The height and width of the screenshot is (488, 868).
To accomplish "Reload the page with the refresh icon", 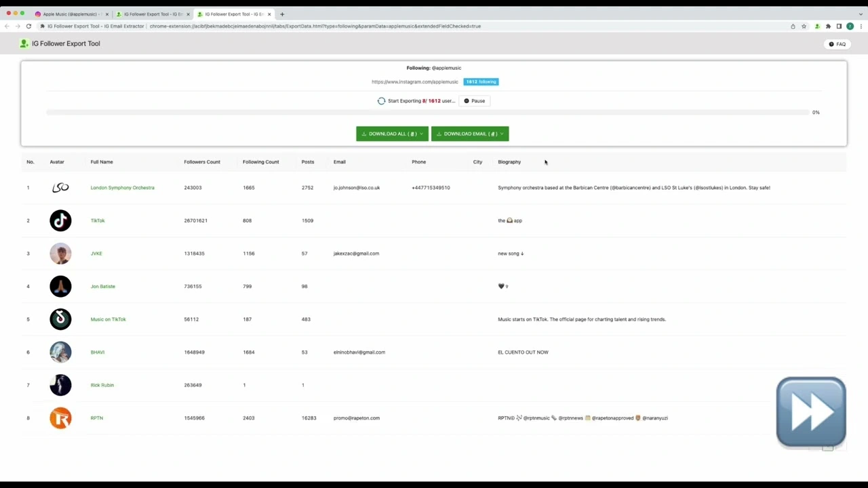I will click(x=28, y=26).
